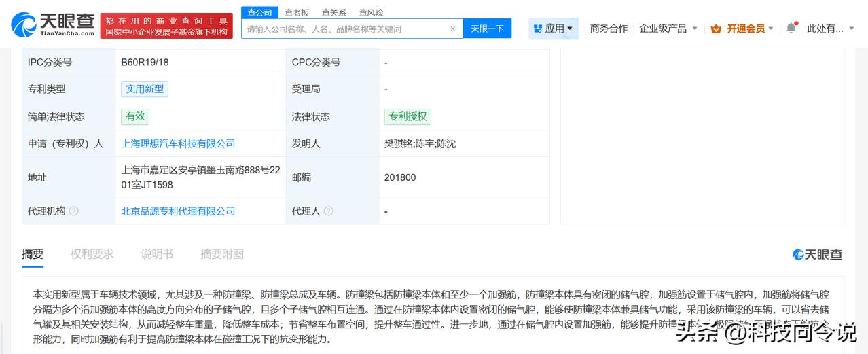Image resolution: width=868 pixels, height=354 pixels.
Task: Click the 天眼一下 search button
Action: pos(487,29)
